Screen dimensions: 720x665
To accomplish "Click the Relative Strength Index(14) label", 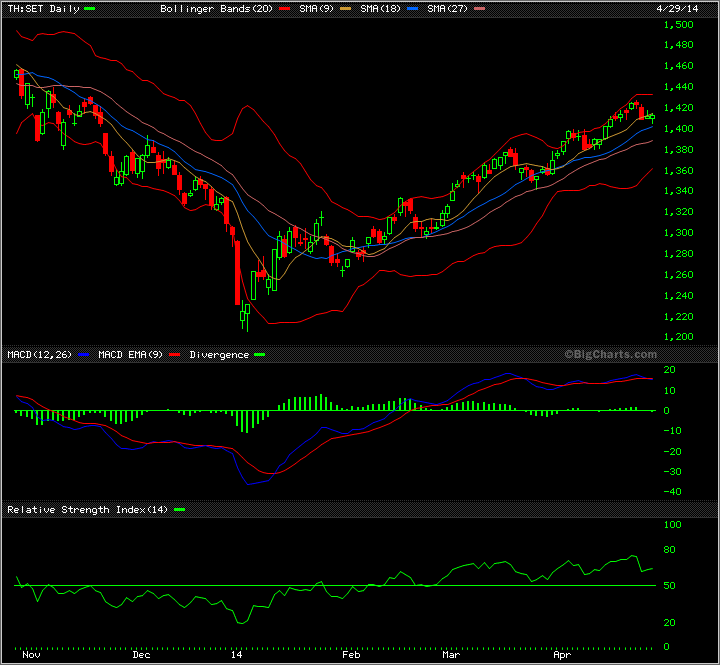I will (x=88, y=510).
